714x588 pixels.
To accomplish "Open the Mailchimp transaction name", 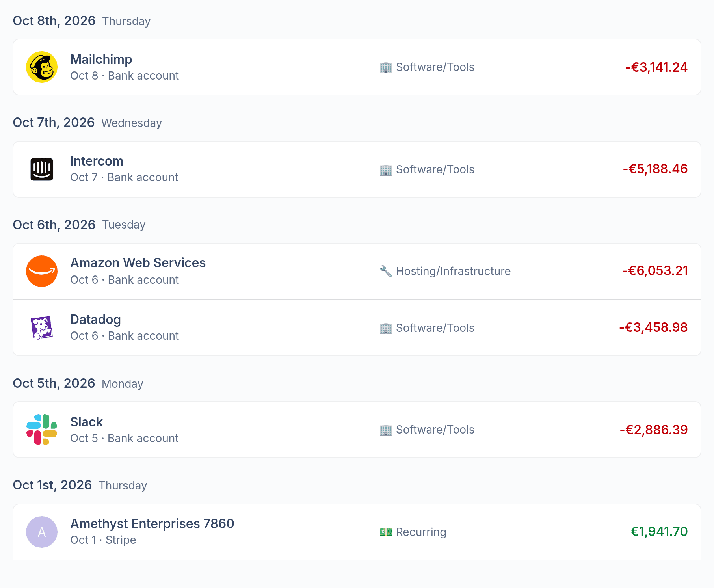I will pyautogui.click(x=101, y=60).
